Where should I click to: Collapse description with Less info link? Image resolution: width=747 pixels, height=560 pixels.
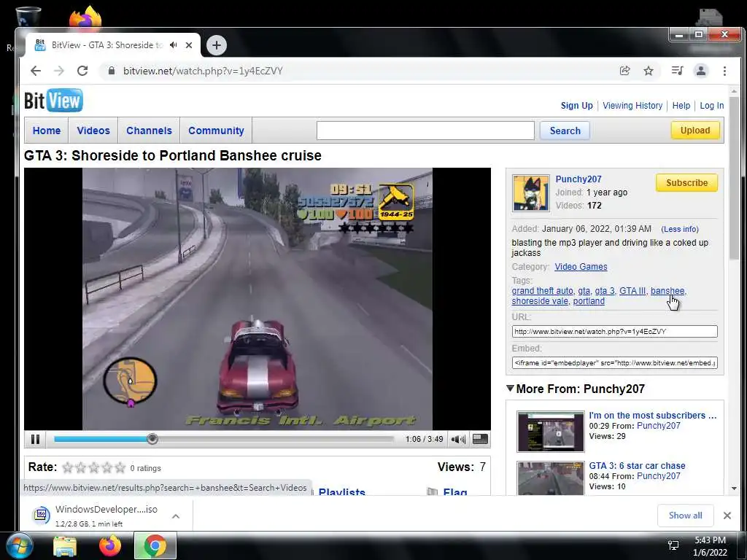[x=680, y=229]
